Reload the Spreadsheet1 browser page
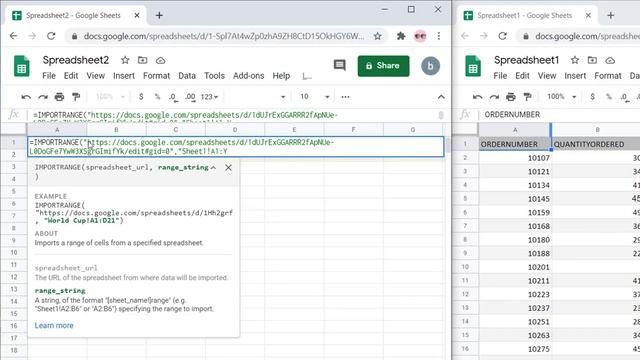Viewport: 640px width, 360px height. [x=502, y=36]
